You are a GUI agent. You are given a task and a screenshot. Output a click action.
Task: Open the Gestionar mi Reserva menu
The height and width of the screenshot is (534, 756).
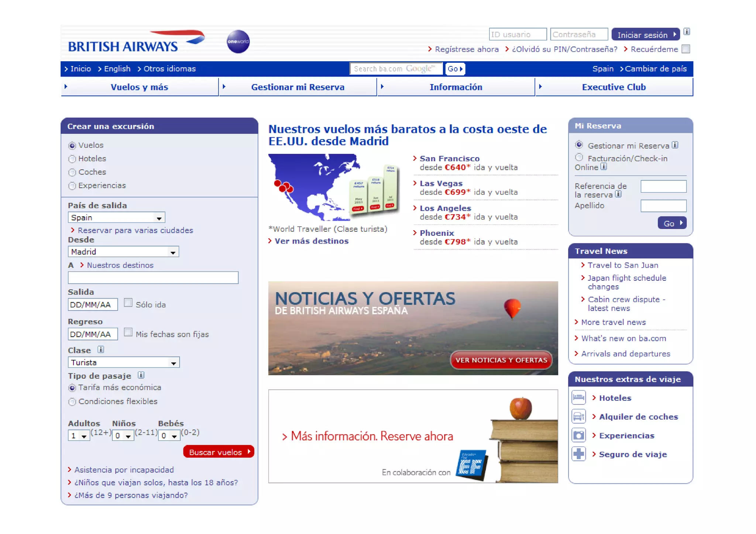tap(298, 87)
